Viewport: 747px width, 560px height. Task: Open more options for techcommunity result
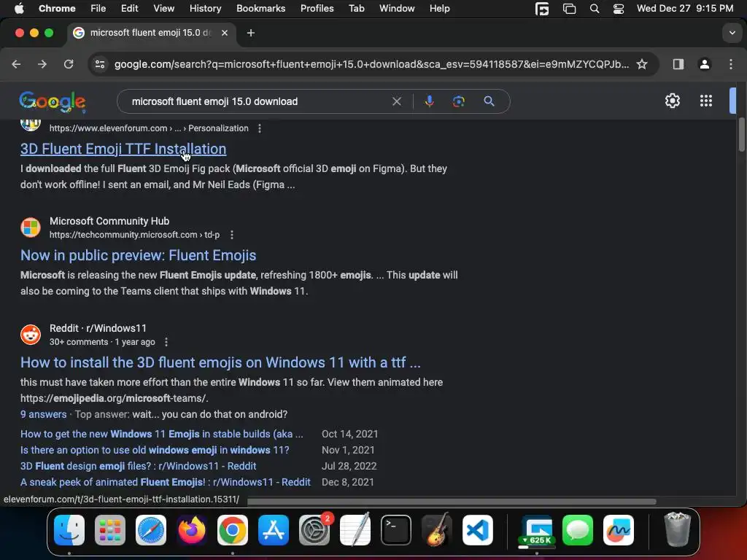click(231, 235)
